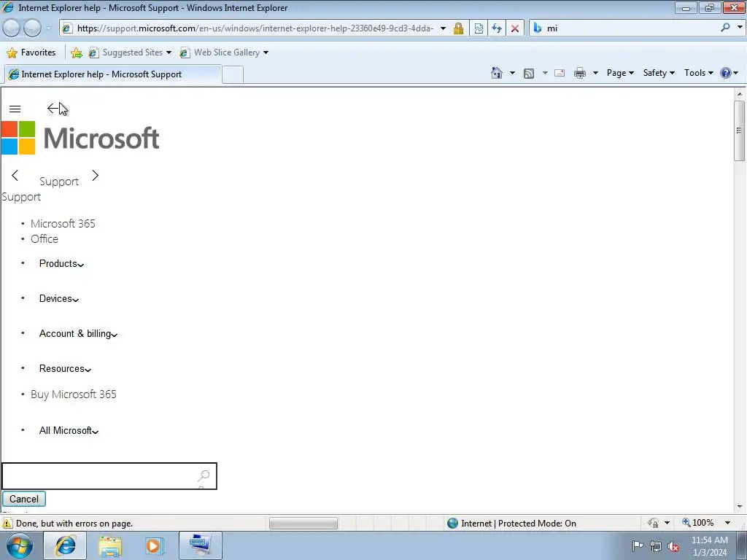Click the Cancel button
Screen dimensions: 747x560
pos(24,499)
